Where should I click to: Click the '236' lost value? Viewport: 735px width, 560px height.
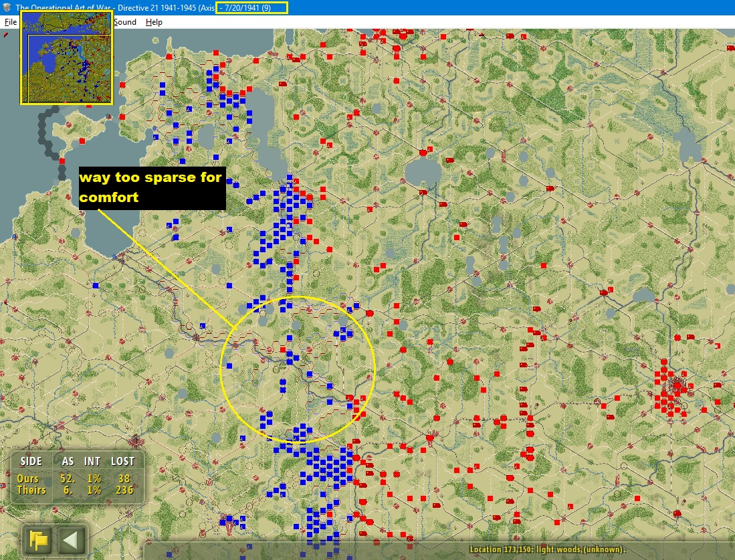[124, 490]
